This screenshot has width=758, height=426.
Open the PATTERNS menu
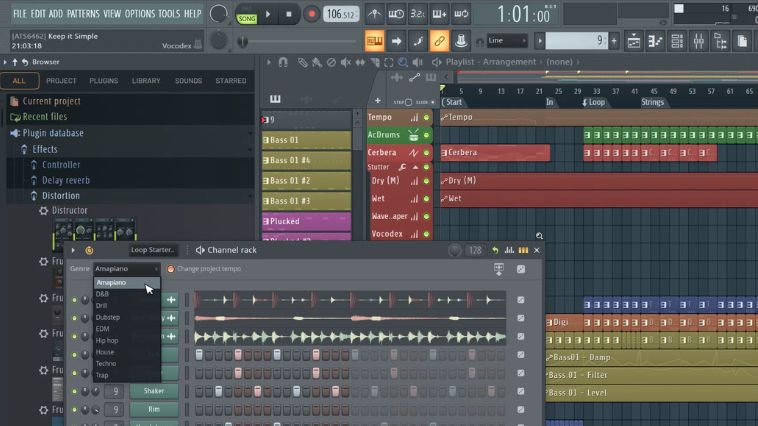point(83,14)
